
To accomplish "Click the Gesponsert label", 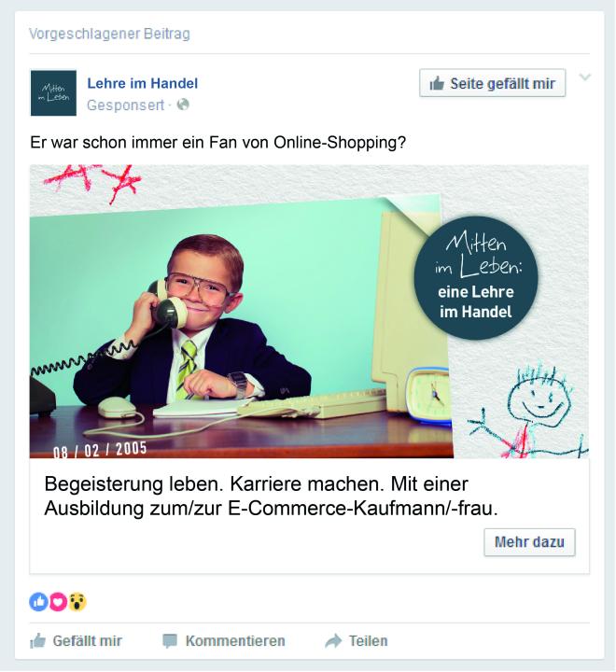I will 125,105.
